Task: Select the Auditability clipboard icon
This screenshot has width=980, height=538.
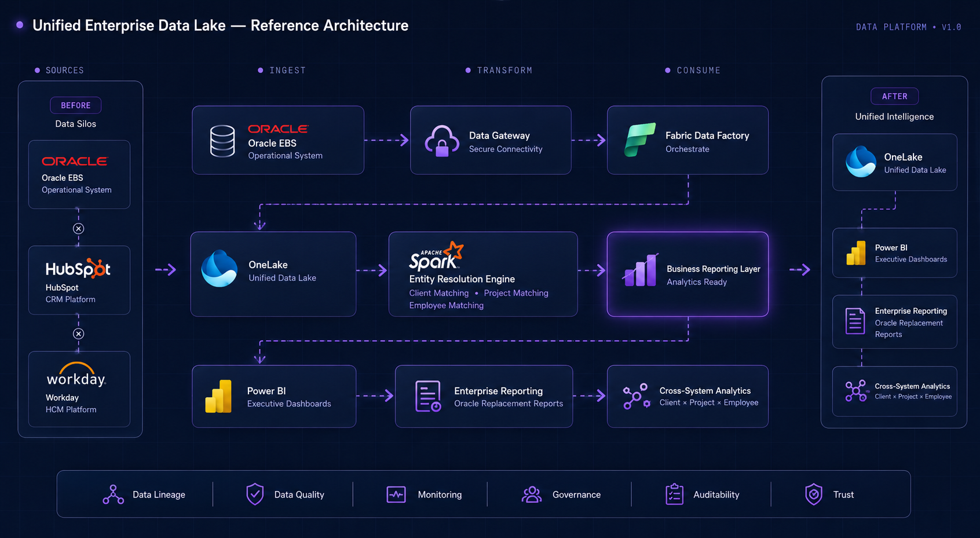Action: (x=674, y=495)
